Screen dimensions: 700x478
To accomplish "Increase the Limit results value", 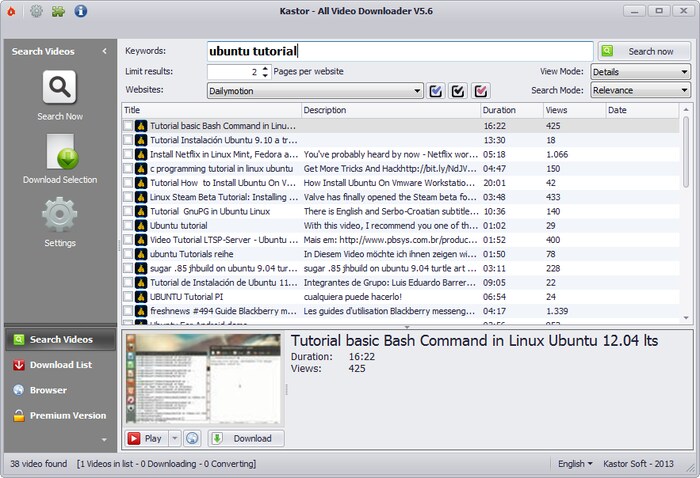I will pyautogui.click(x=265, y=68).
